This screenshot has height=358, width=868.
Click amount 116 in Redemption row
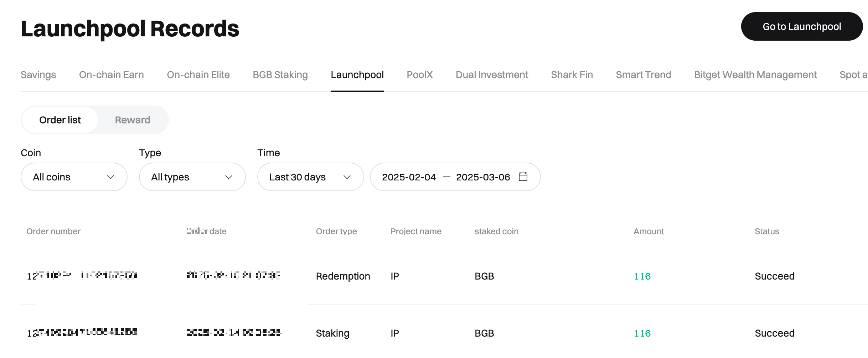click(642, 276)
